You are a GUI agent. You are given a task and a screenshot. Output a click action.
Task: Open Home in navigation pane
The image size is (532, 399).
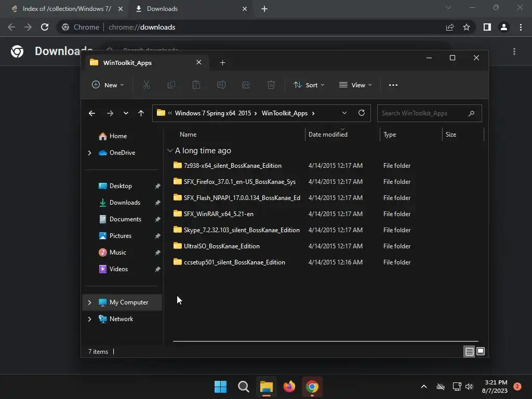(118, 136)
